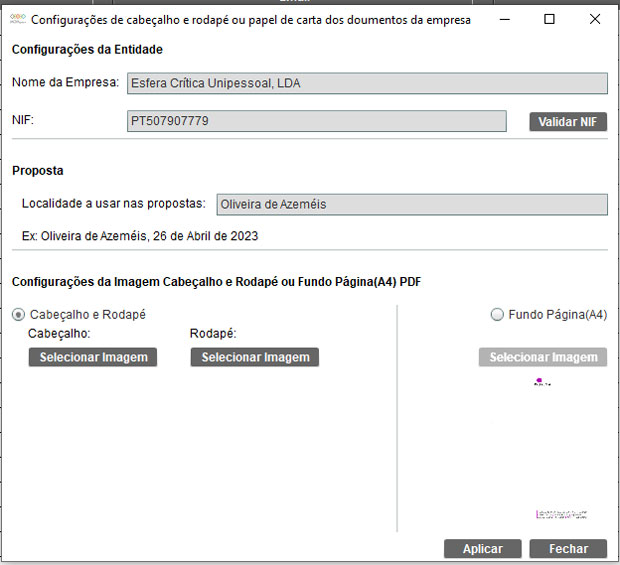Focus the Nome da Empresa text field
Viewport: 620px width, 565px height.
366,84
